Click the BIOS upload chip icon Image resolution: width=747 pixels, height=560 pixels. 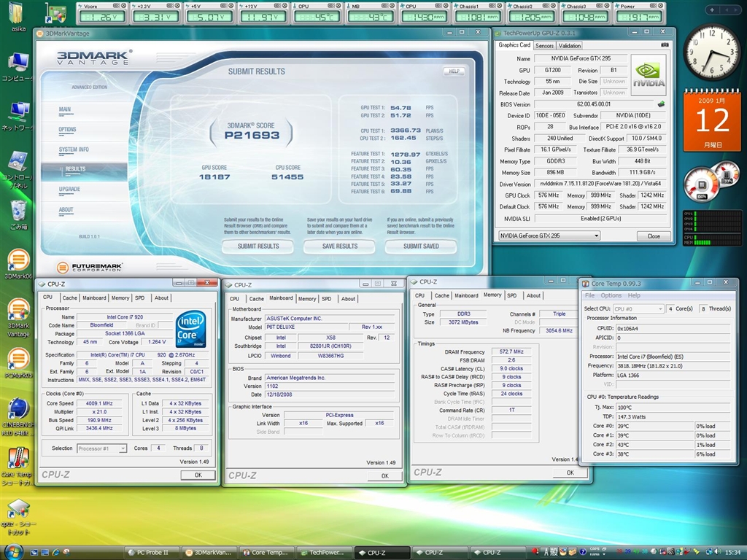pyautogui.click(x=661, y=104)
